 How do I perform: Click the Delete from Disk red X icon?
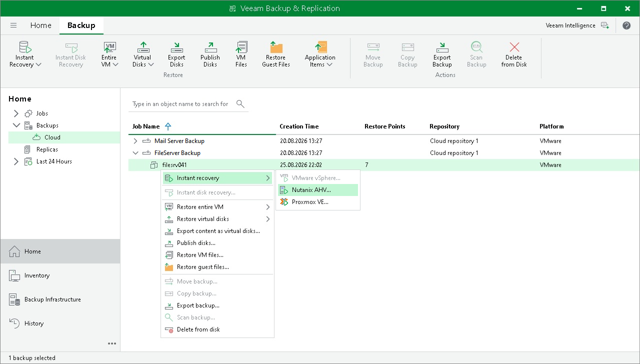pyautogui.click(x=514, y=47)
